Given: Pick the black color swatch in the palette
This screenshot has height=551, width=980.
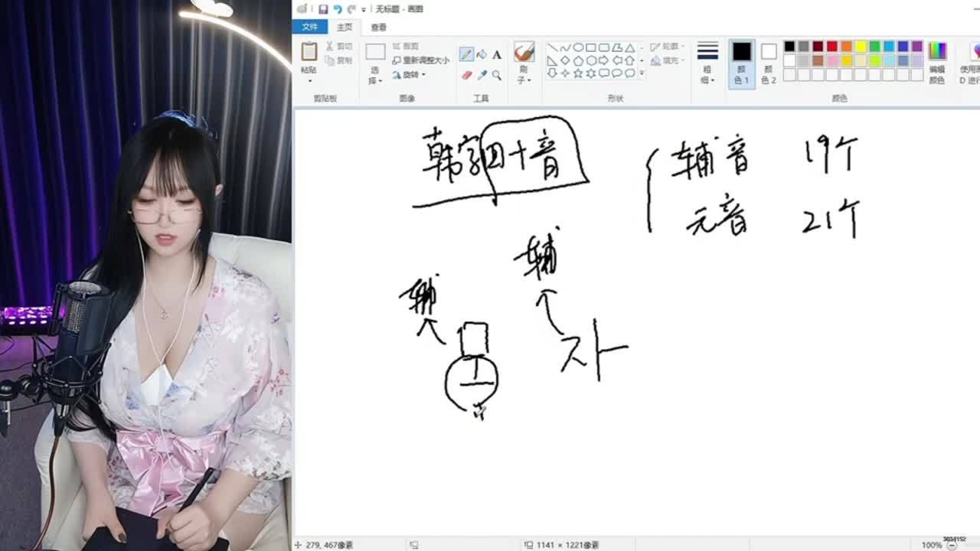Looking at the screenshot, I should pyautogui.click(x=789, y=47).
